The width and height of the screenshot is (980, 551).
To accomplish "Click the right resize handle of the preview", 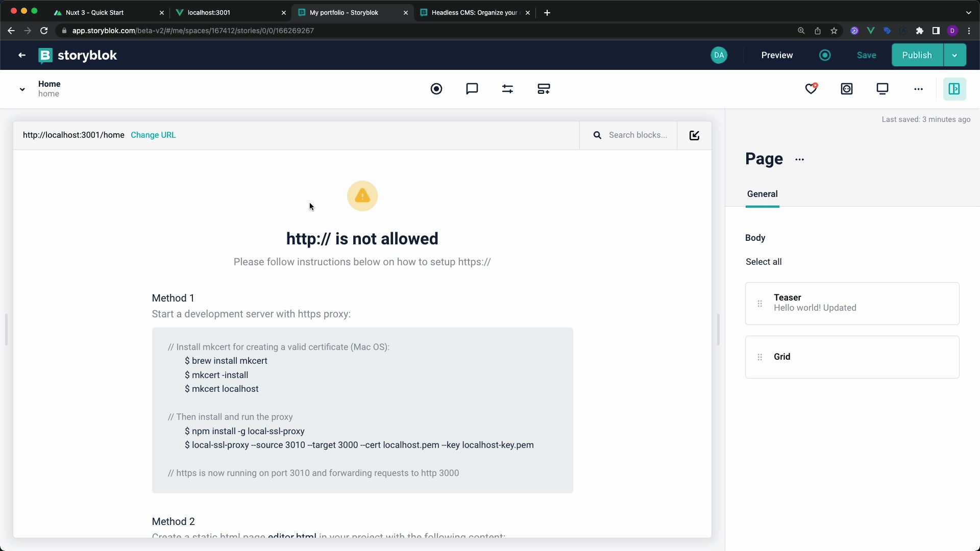I will [x=718, y=330].
